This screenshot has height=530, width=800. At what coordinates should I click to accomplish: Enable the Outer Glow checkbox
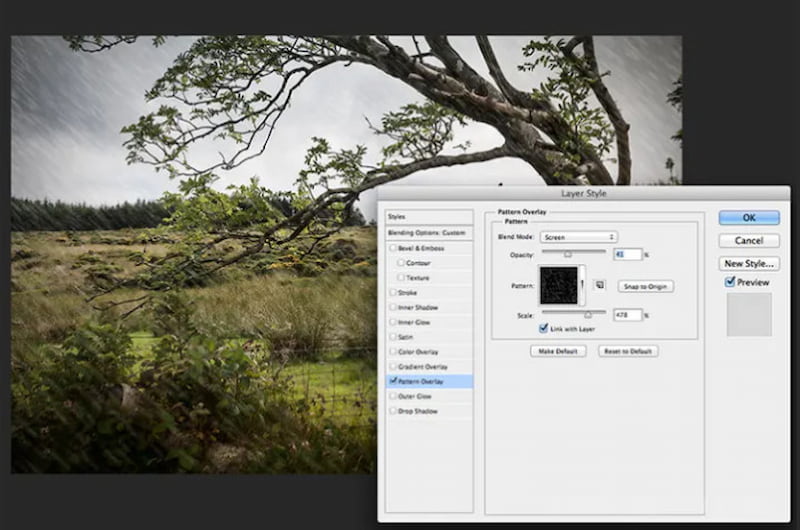[x=392, y=396]
